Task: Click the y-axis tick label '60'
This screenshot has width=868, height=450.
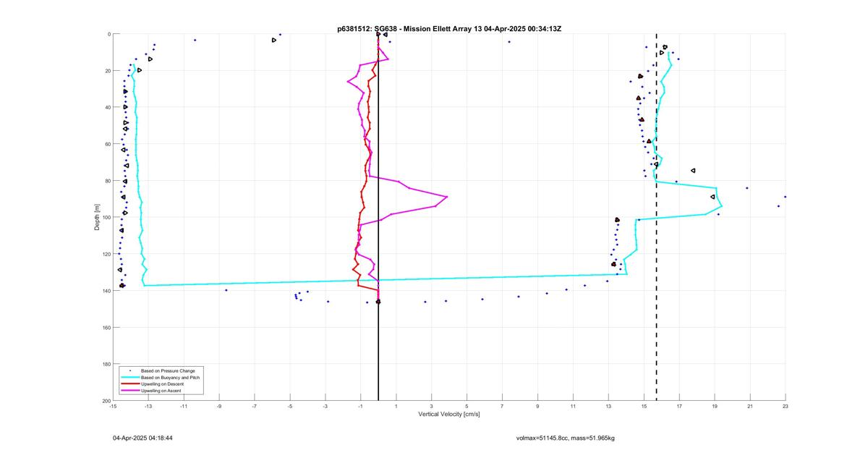Action: click(107, 144)
